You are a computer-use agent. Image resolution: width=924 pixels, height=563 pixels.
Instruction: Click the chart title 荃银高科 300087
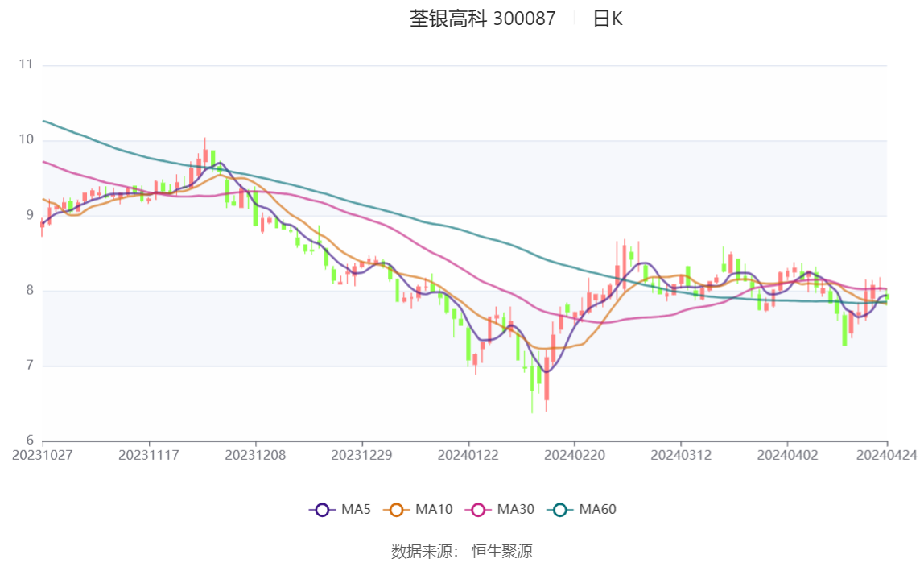point(483,19)
